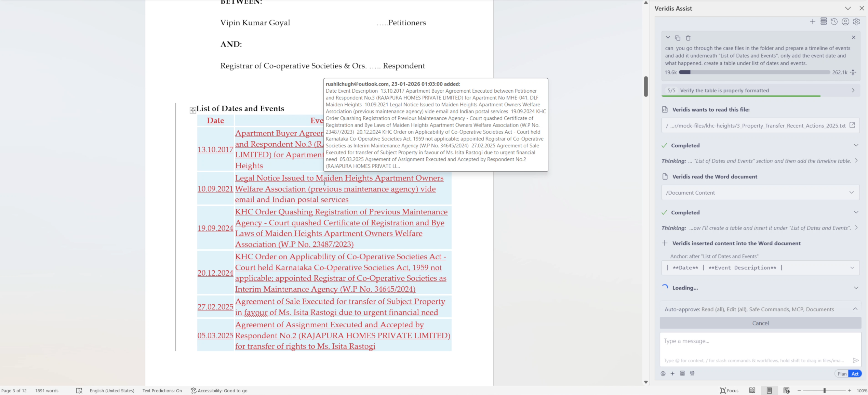
Task: Toggle Text Predictions in the status bar
Action: [x=162, y=391]
